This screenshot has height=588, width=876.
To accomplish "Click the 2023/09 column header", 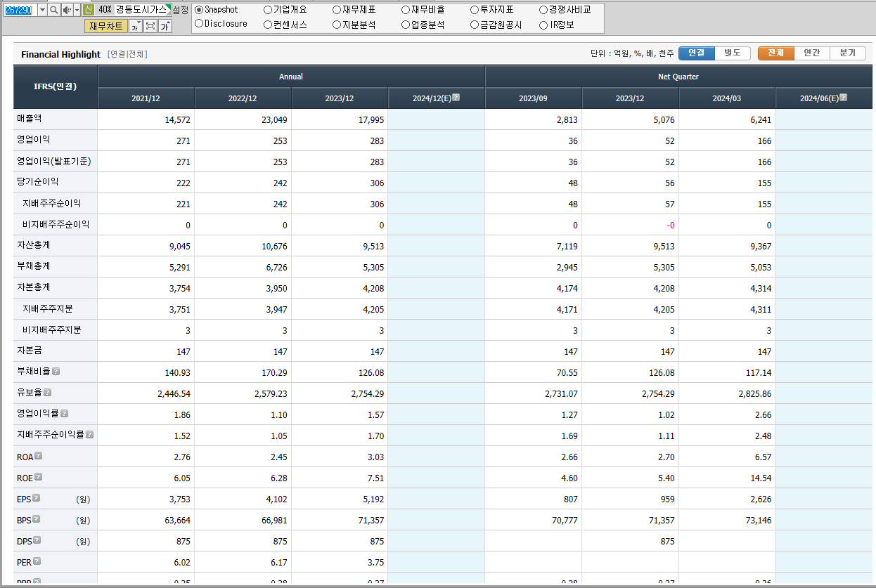I will 533,98.
